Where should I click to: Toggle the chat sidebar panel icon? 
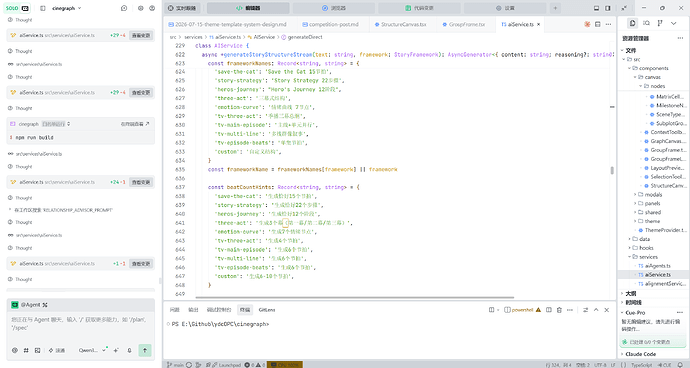(43, 8)
